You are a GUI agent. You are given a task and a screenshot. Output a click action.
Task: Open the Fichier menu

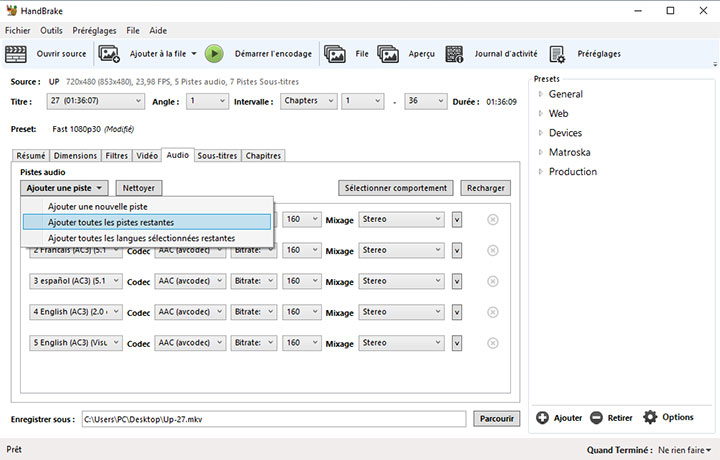(x=17, y=31)
